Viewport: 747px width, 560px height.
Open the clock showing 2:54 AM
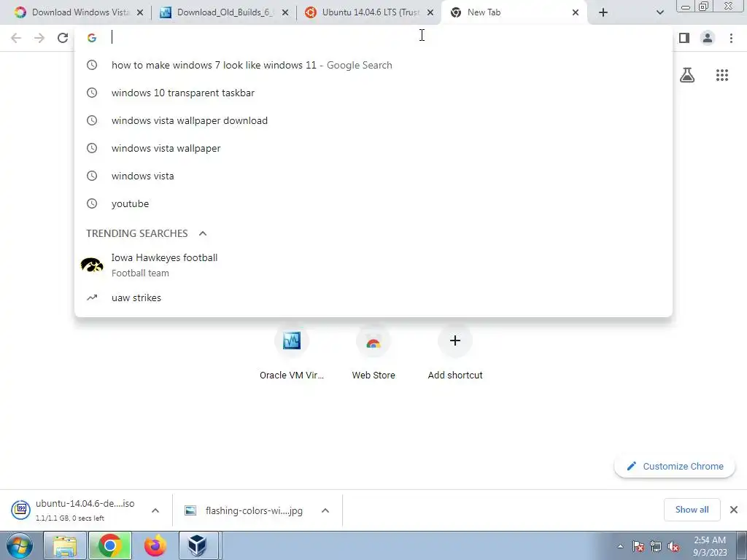coord(710,546)
